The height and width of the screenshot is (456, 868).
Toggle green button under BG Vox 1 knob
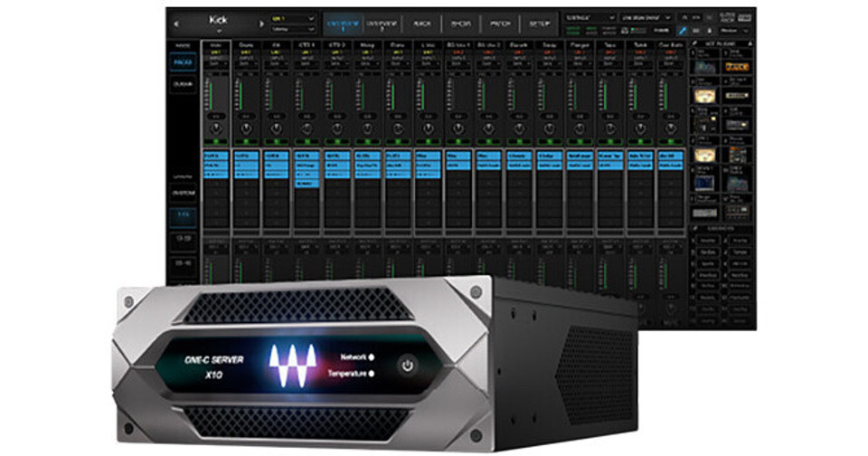[x=458, y=142]
